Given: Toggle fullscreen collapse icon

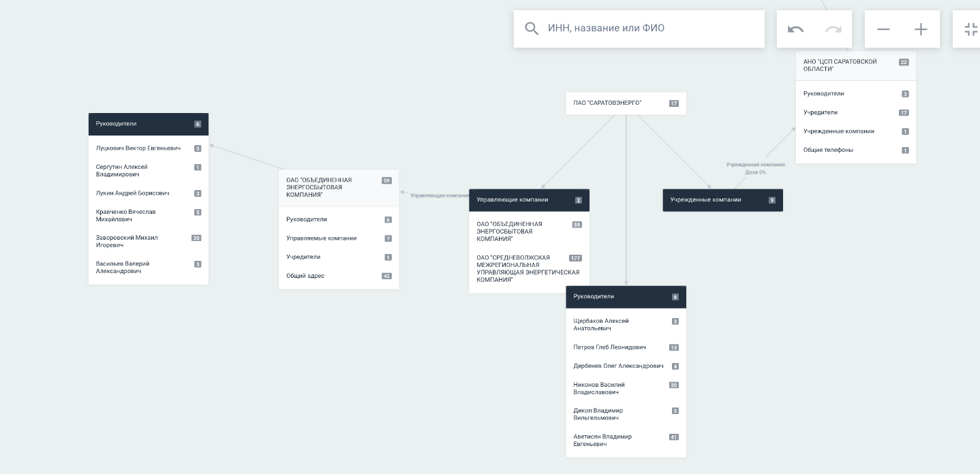Looking at the screenshot, I should click(970, 29).
